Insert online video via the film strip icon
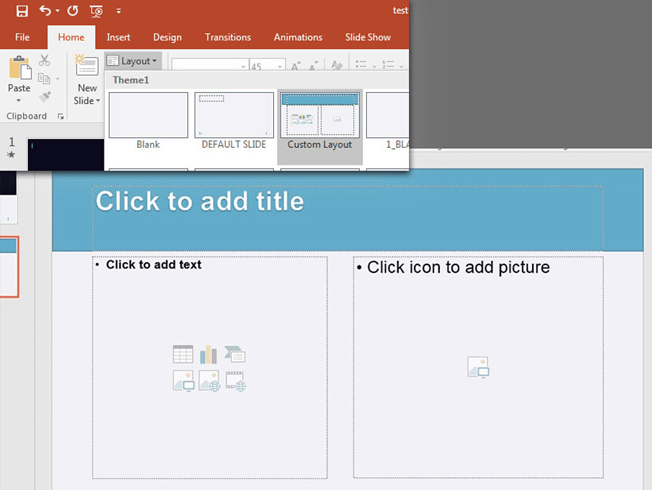Viewport: 652px width, 490px height. click(236, 380)
